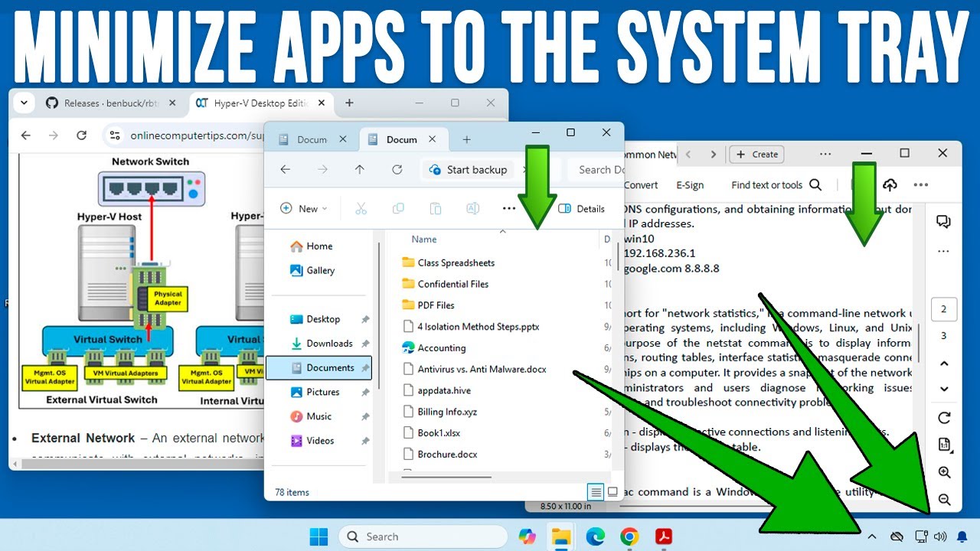This screenshot has height=551, width=980.
Task: Click the Copy icon in File Explorer toolbar
Action: tap(398, 208)
